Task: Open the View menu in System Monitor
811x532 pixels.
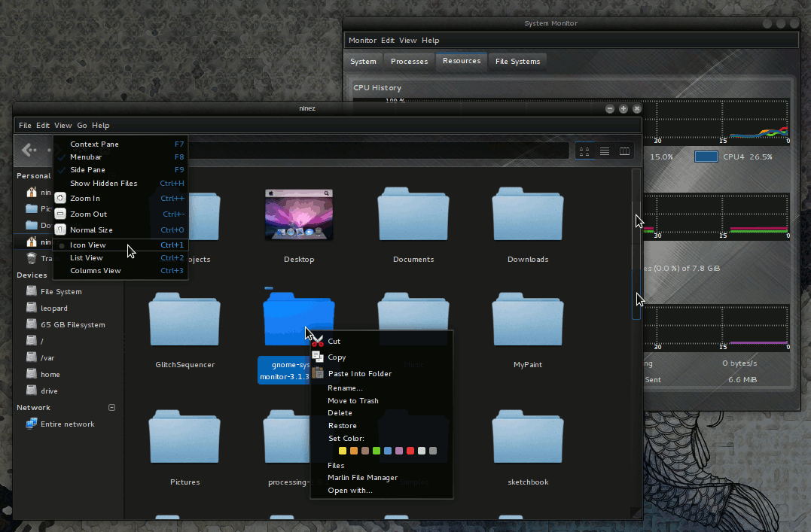Action: (x=407, y=41)
